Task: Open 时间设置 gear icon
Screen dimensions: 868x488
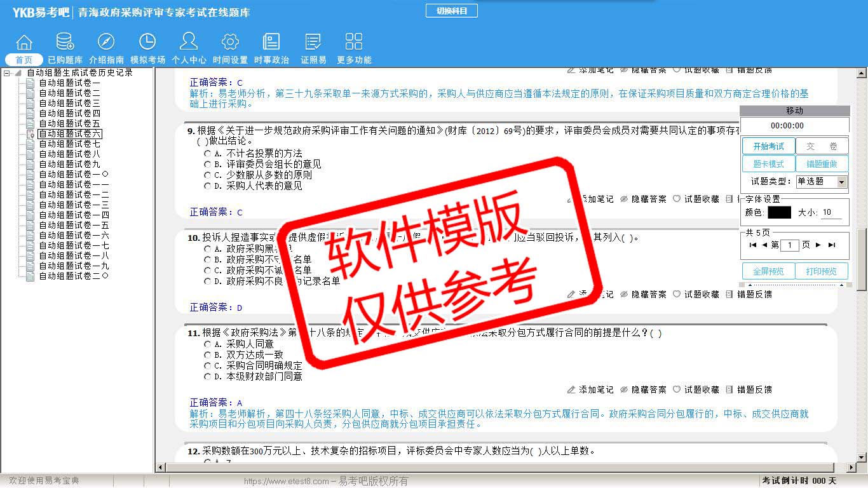Action: (230, 43)
